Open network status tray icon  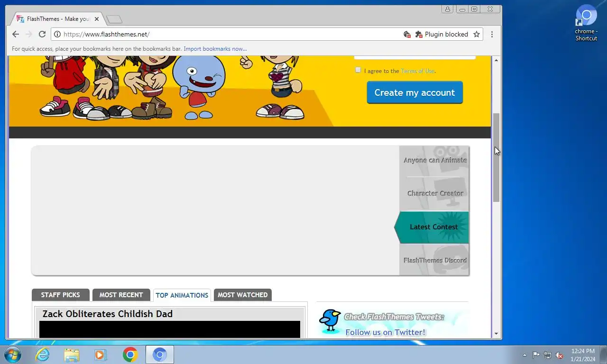coord(548,355)
